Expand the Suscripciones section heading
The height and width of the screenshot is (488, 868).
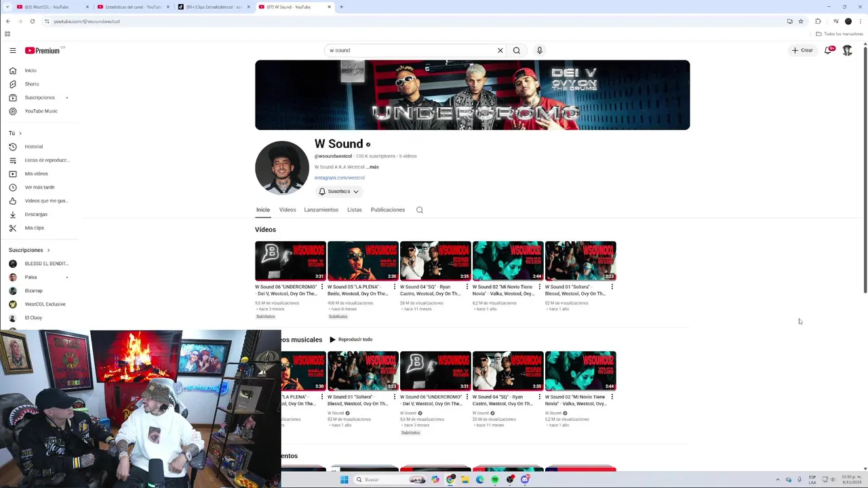click(29, 250)
